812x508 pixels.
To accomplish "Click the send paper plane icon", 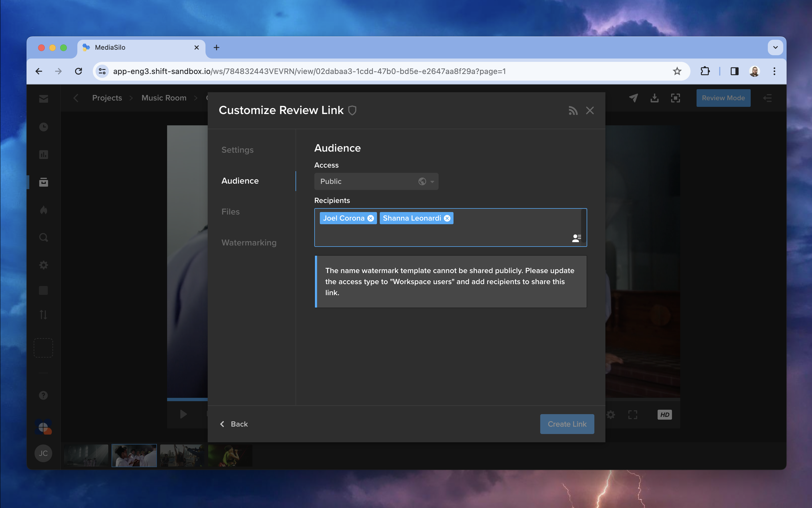I will 634,98.
